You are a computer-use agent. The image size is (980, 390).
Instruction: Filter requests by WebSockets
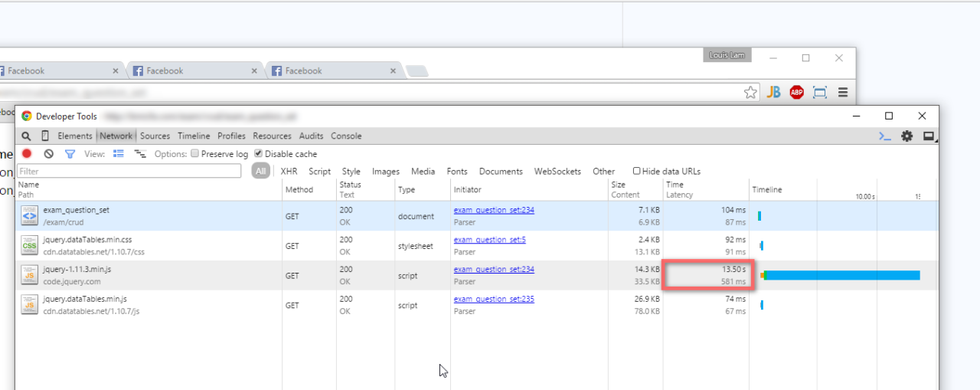(557, 172)
